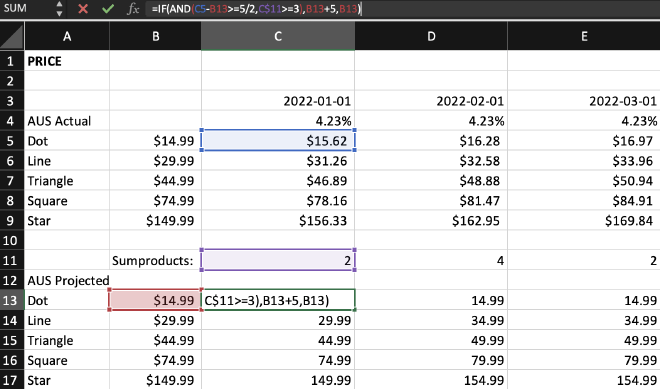Select row 13 header
The height and width of the screenshot is (389, 660).
[12, 301]
